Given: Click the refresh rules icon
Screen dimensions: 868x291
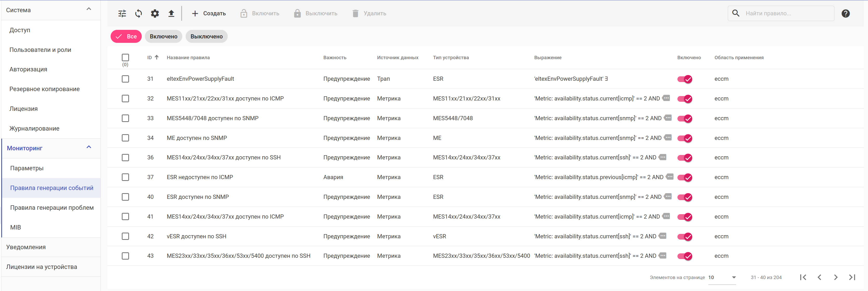Looking at the screenshot, I should [138, 13].
